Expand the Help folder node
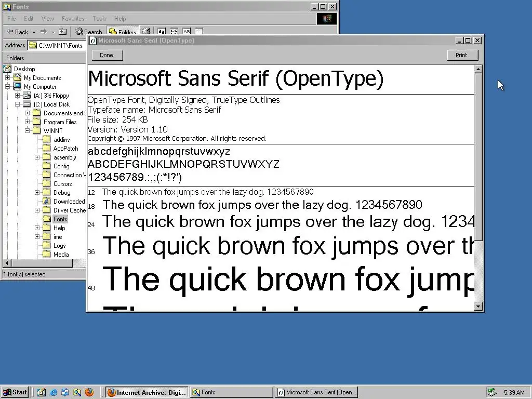 37,228
